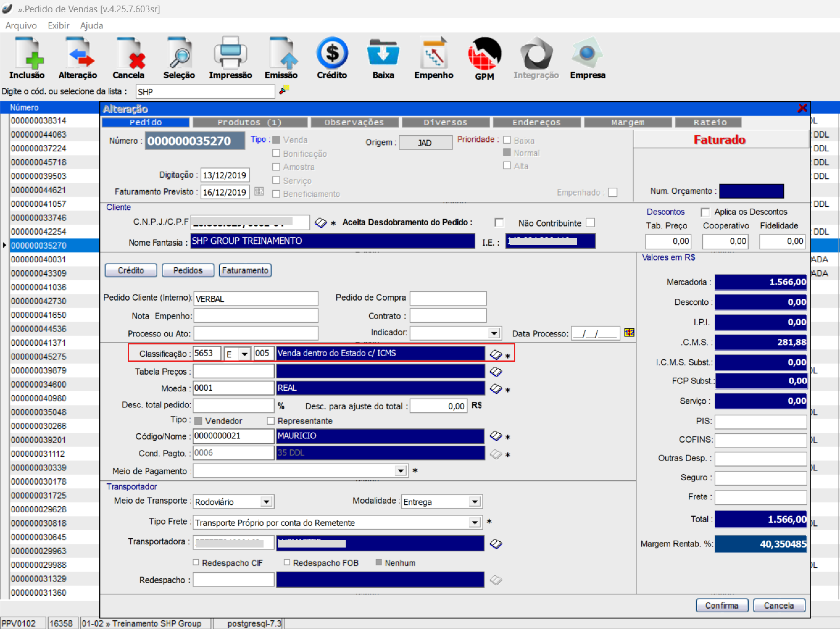Screen dimensions: 840x629
Task: Toggle Não Contribuinte checkbox
Action: click(x=590, y=223)
